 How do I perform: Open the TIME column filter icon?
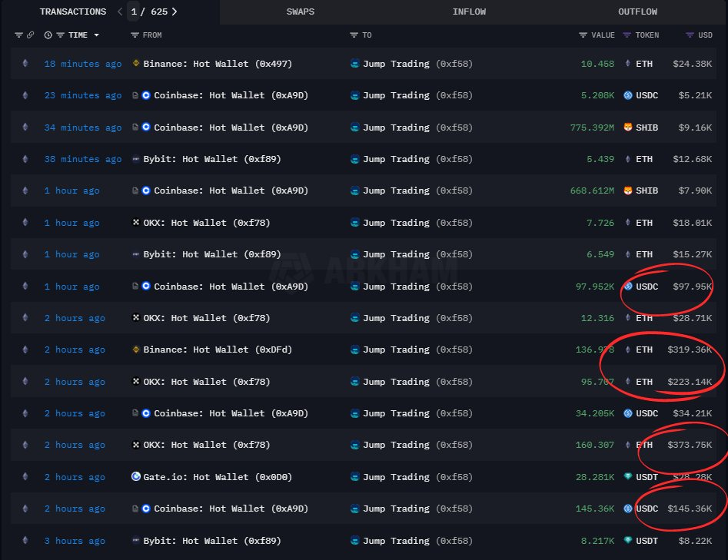point(61,35)
